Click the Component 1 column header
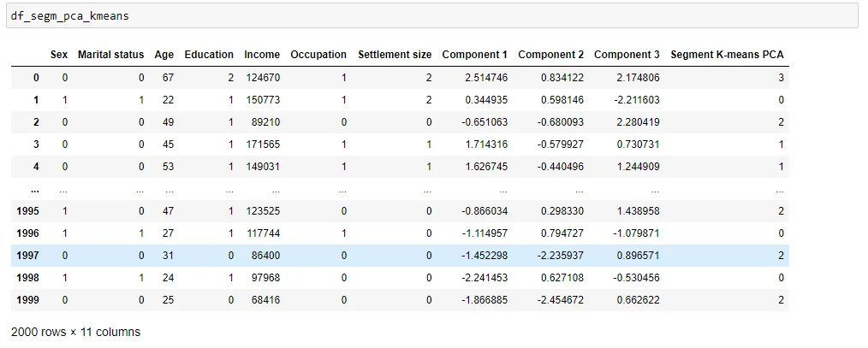This screenshot has height=348, width=868. (x=474, y=55)
